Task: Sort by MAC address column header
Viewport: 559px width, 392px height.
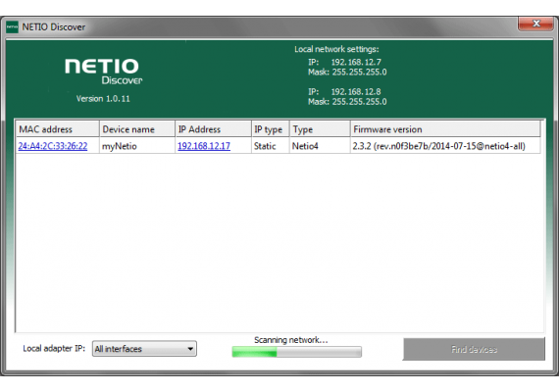Action: tap(58, 129)
